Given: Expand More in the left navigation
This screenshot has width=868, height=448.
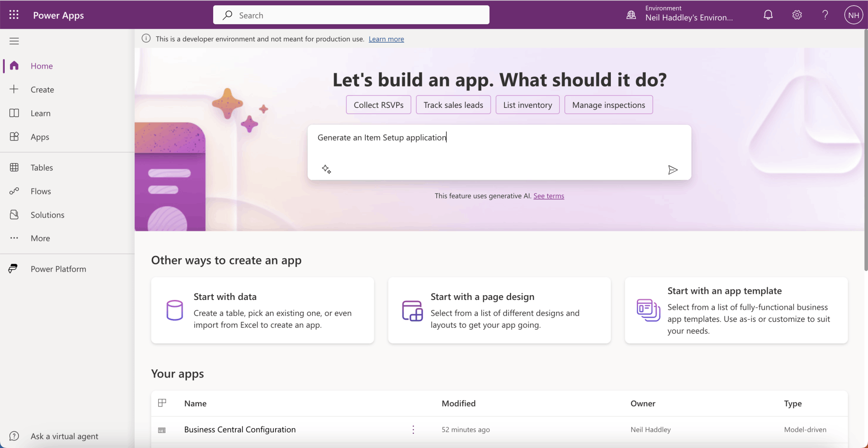Looking at the screenshot, I should pos(40,238).
